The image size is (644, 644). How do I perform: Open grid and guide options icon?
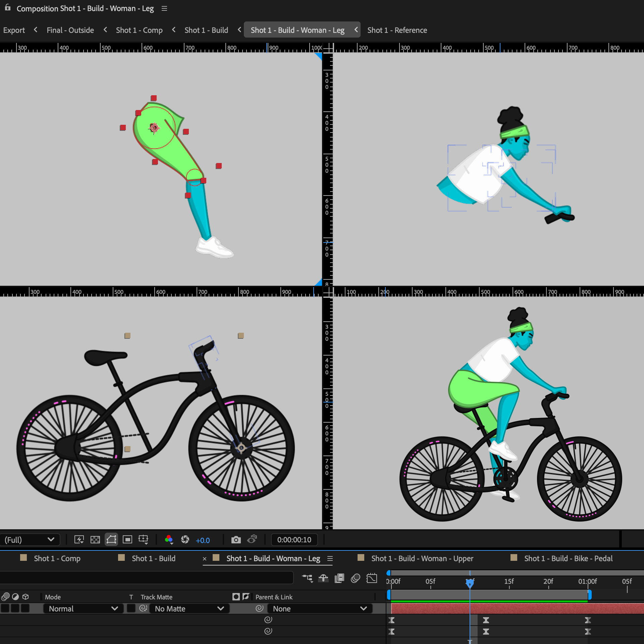(144, 539)
